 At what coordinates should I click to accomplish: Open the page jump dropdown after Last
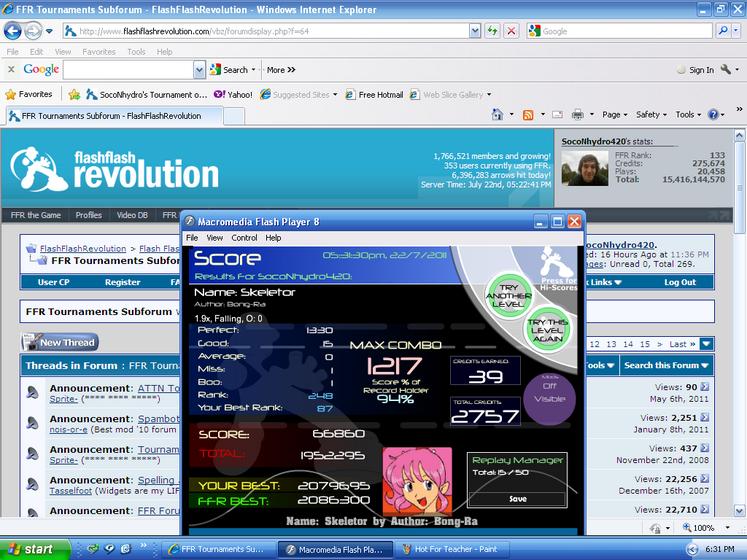click(x=706, y=344)
